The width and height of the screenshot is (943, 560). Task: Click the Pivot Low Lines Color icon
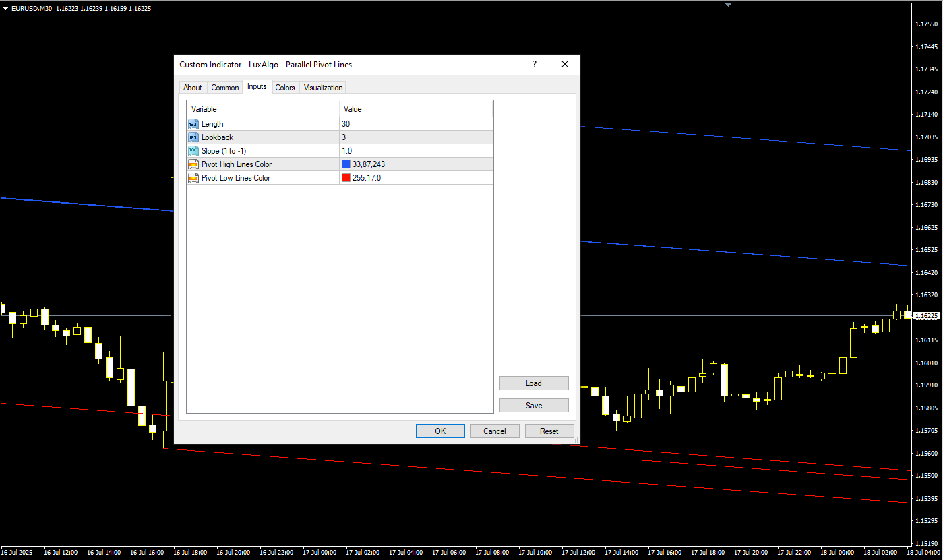[x=193, y=178]
